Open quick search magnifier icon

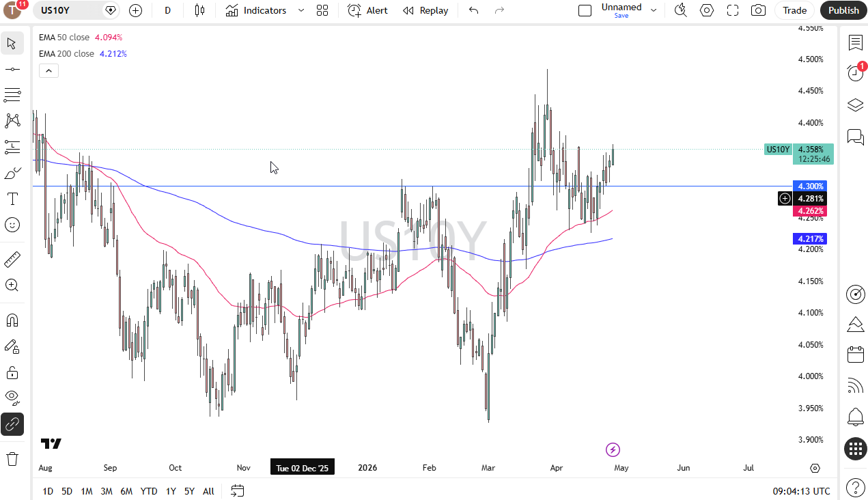(x=681, y=10)
